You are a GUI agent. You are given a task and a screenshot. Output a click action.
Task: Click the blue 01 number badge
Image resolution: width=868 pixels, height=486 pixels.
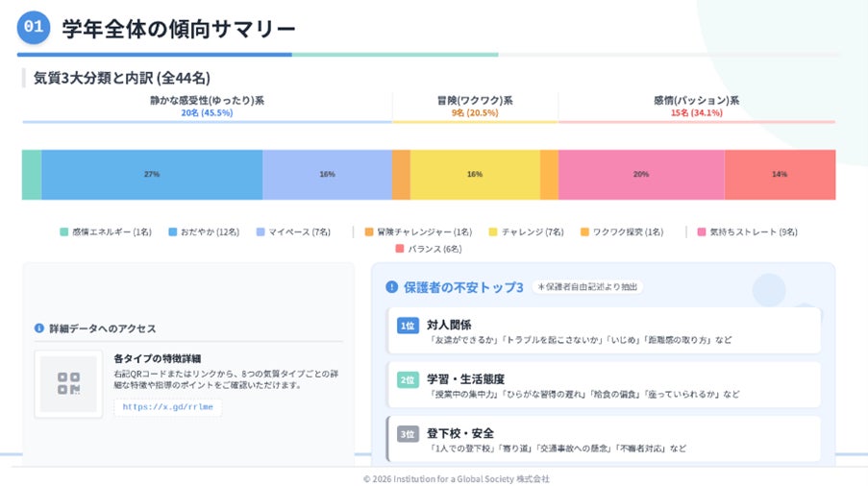tap(34, 27)
